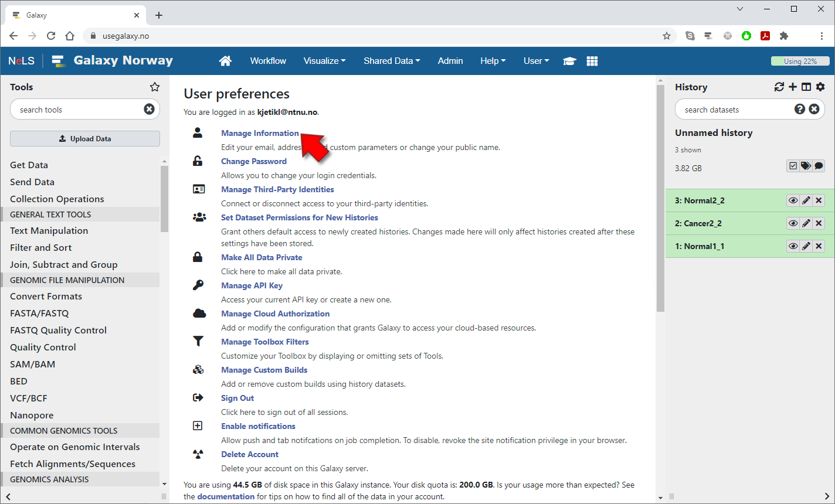Open history options gear icon
This screenshot has height=504, width=835.
coord(820,87)
